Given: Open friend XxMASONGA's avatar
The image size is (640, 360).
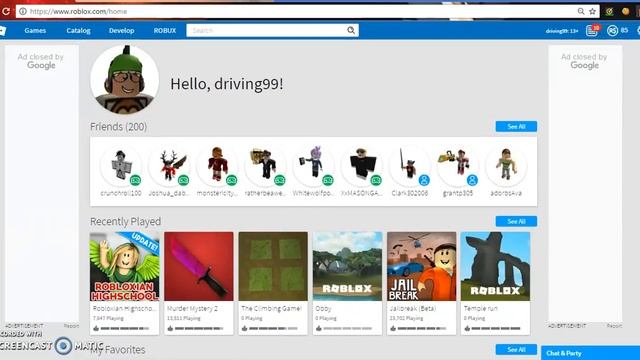Looking at the screenshot, I should 362,166.
